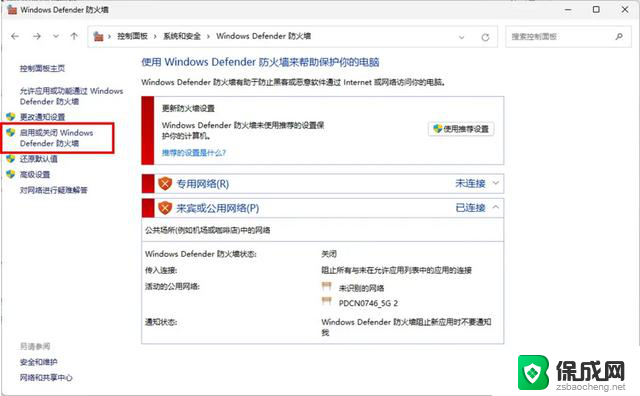
Task: Click title bar firewall app icon
Action: 12,9
